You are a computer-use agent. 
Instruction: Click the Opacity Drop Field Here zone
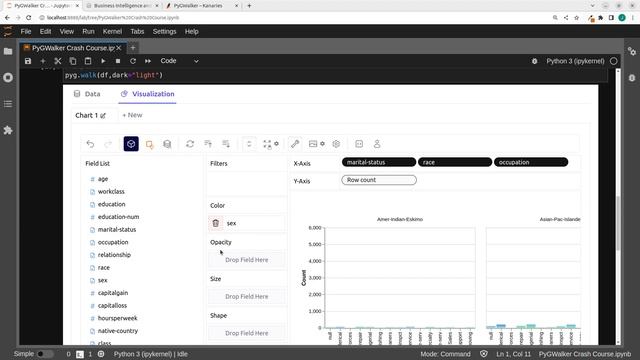tap(247, 260)
